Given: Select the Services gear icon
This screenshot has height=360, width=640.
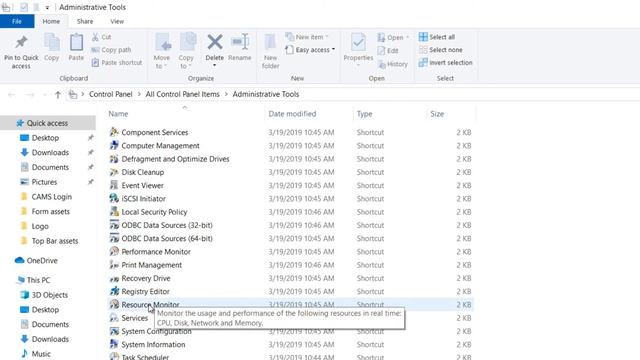Looking at the screenshot, I should pyautogui.click(x=114, y=318).
